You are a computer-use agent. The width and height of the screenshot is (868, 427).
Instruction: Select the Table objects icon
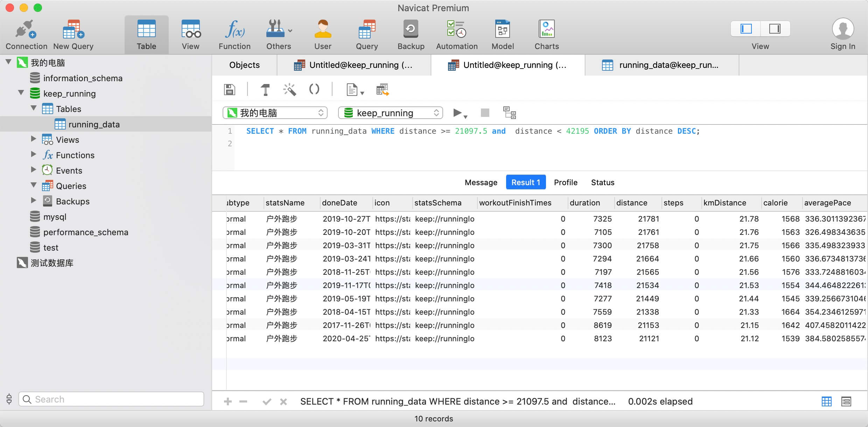(146, 35)
